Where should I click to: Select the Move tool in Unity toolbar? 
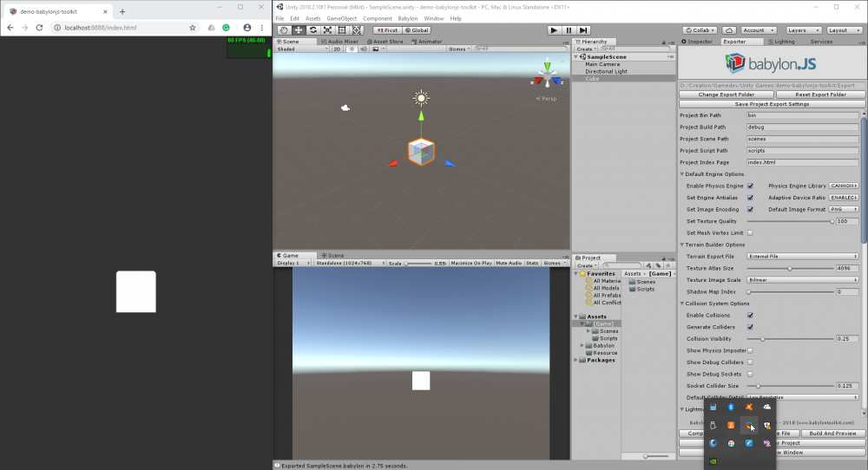(299, 30)
